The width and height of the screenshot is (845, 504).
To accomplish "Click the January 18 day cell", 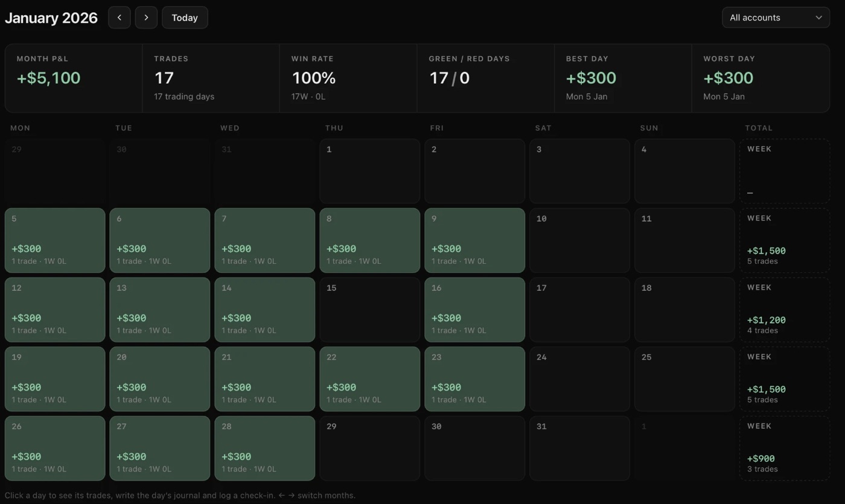I will [x=685, y=310].
